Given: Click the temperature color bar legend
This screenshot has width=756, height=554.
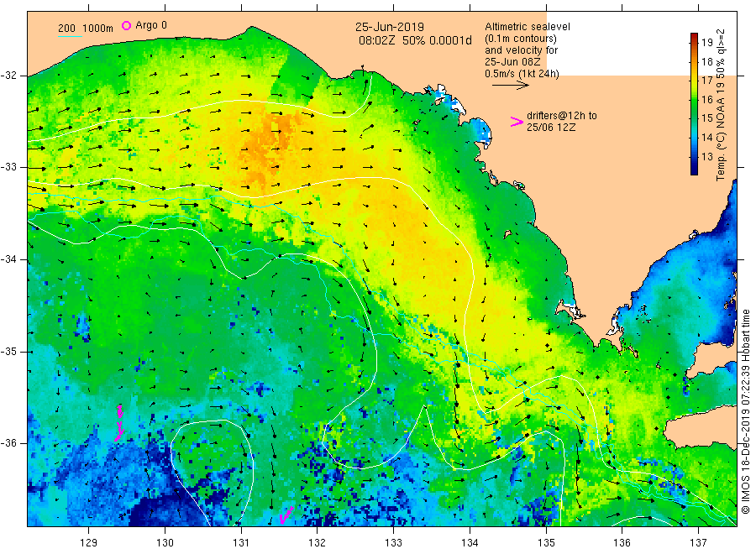Looking at the screenshot, I should click(694, 103).
